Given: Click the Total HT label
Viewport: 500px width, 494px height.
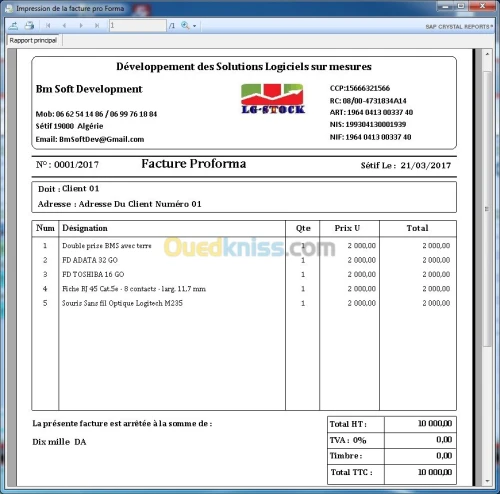Looking at the screenshot, I should click(348, 424).
